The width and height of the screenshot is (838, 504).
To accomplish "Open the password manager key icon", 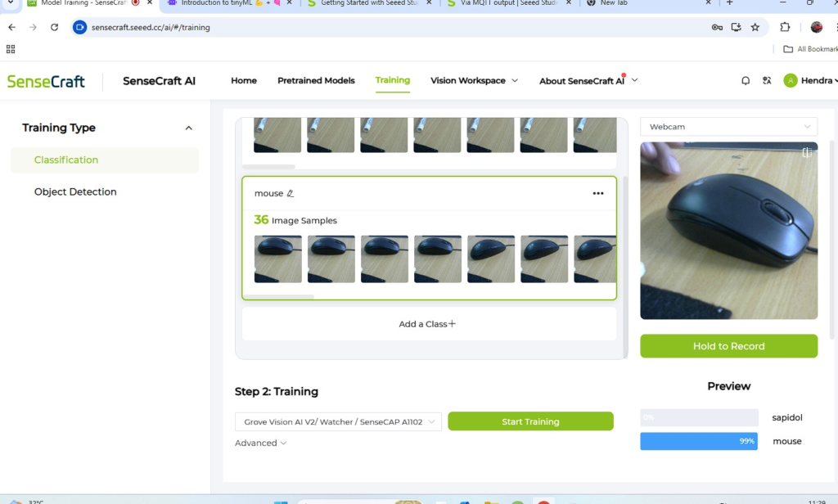I will click(x=717, y=27).
